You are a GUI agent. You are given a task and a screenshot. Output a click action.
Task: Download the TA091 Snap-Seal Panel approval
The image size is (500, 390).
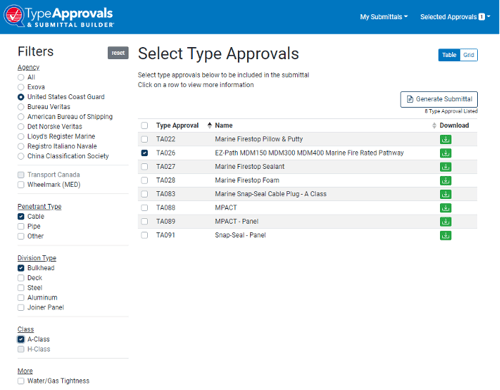click(445, 235)
